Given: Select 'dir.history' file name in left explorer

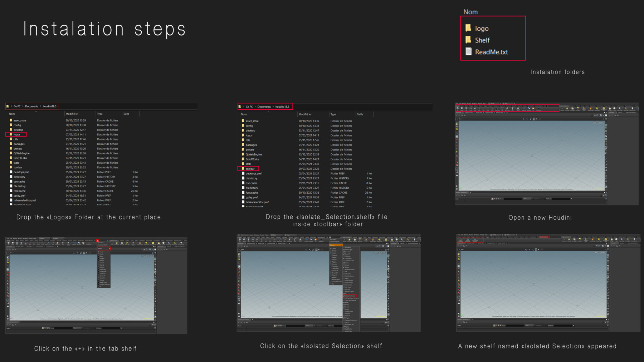Looking at the screenshot, I should click(19, 177).
